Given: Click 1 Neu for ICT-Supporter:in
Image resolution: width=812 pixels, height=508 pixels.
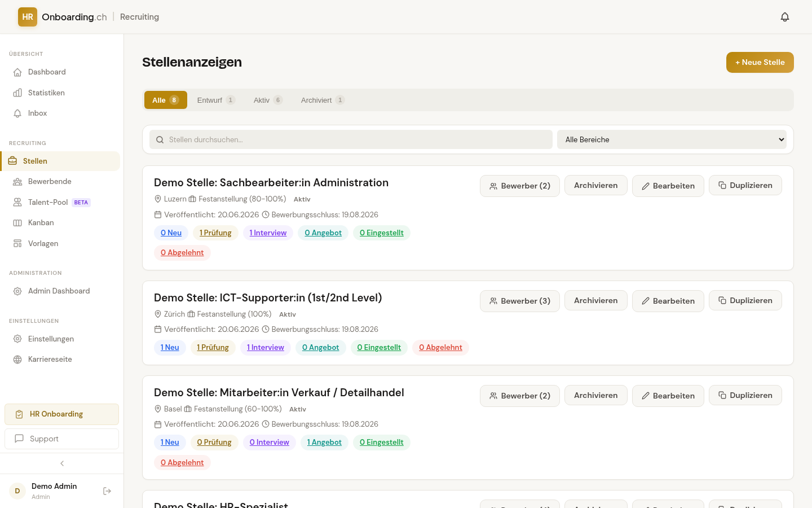Looking at the screenshot, I should tap(170, 347).
